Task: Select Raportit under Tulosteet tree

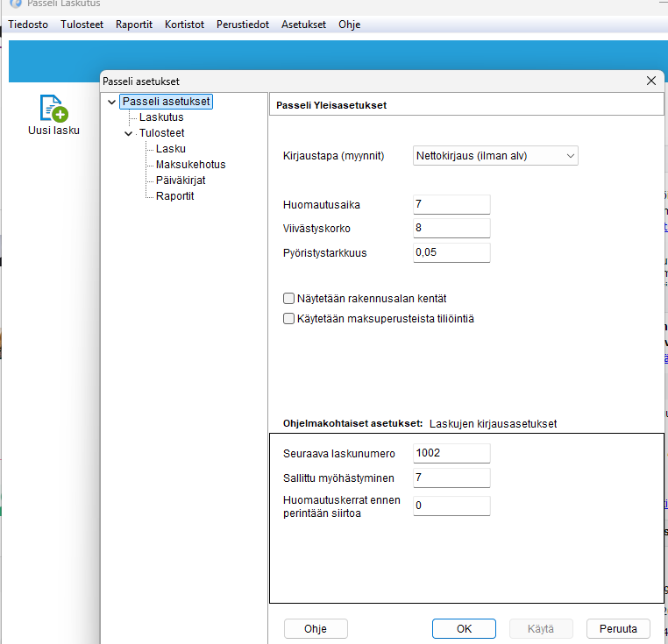Action: [175, 196]
